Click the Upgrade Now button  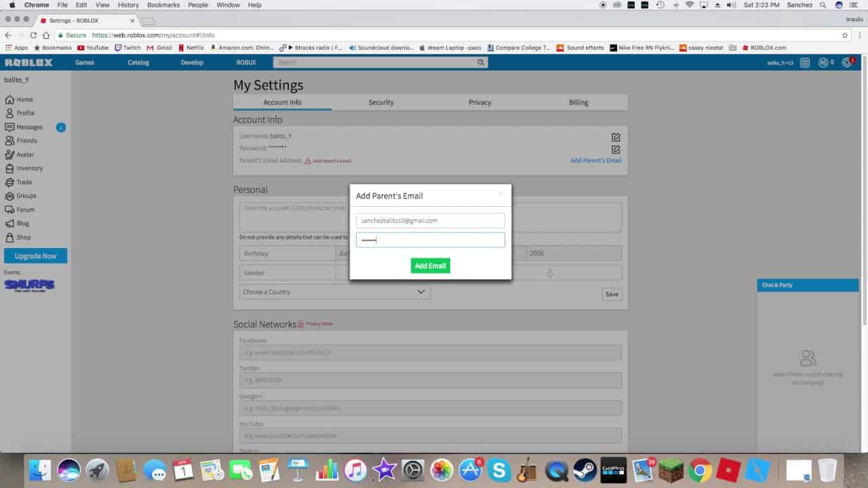click(x=35, y=256)
